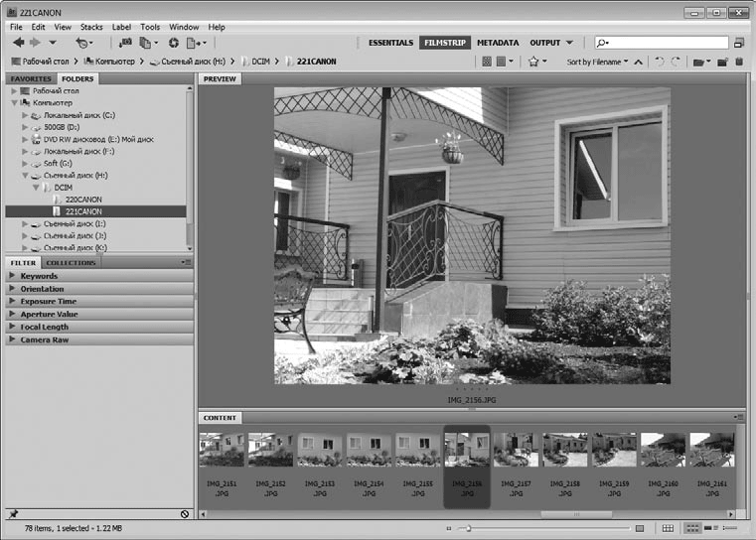Open the Sort by Filename dropdown
The image size is (756, 540).
click(x=597, y=62)
